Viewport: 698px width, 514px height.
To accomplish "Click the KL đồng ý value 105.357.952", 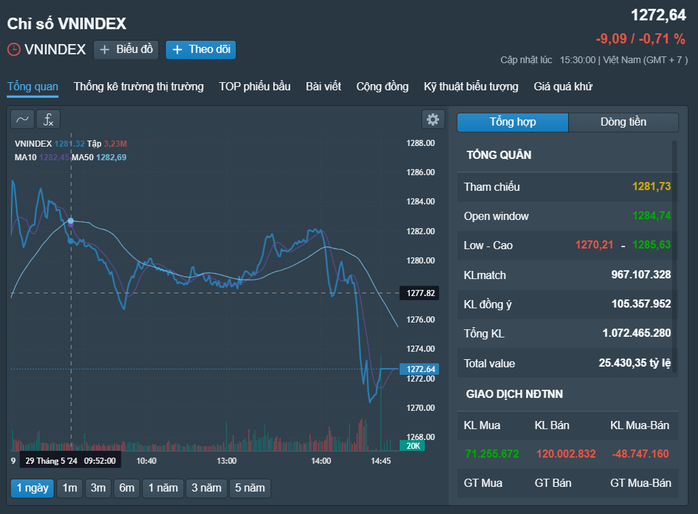I will tap(641, 304).
